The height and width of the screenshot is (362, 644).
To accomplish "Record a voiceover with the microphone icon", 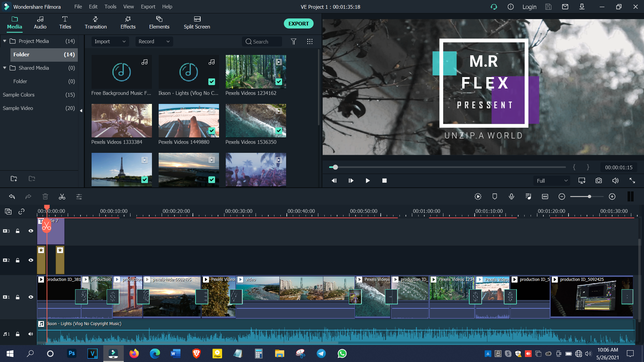I will (511, 196).
